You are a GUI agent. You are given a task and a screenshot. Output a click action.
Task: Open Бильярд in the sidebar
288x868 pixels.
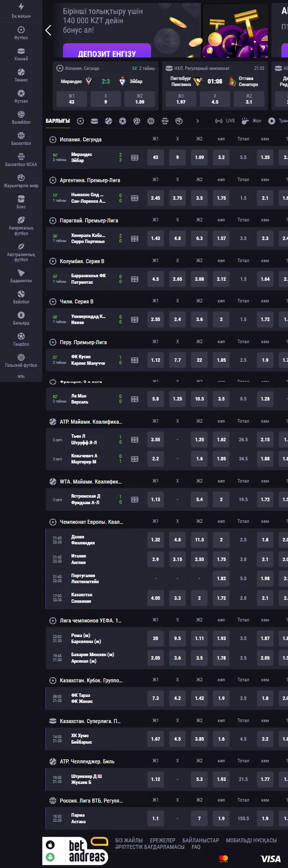click(x=21, y=319)
